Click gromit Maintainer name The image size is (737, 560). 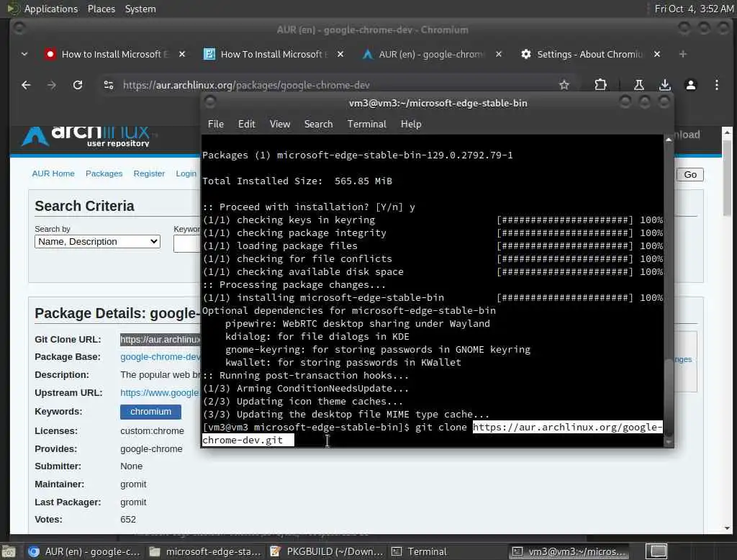(x=133, y=484)
